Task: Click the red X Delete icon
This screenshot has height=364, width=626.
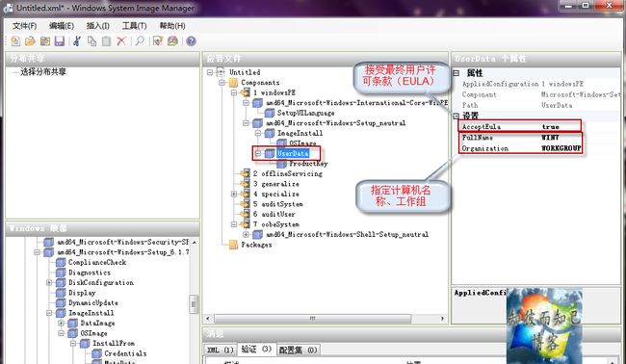Action: pyautogui.click(x=121, y=40)
